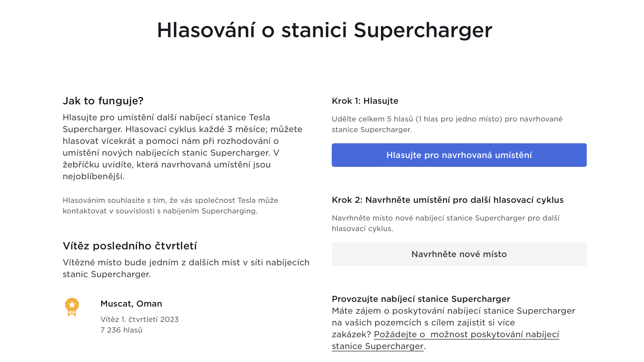Click the 'Hlasujte pro umístění další nabíjecí' sentence
This screenshot has width=644, height=362.
(x=166, y=118)
